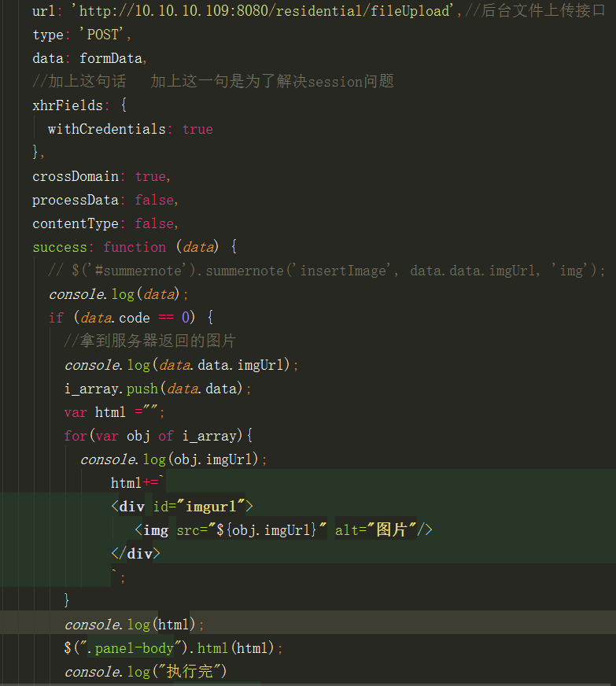Click the success callback name
Image resolution: width=616 pixels, height=686 pixels.
point(60,247)
